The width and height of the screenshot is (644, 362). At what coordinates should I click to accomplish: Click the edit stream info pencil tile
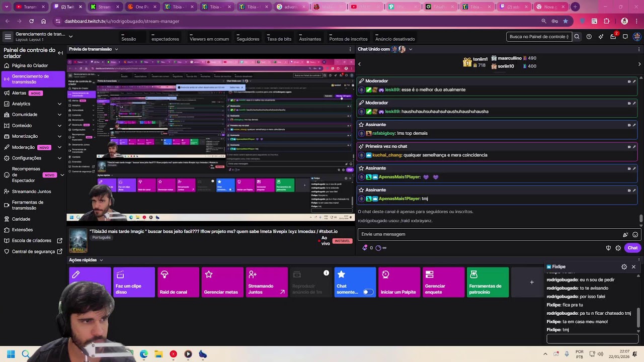coord(90,282)
